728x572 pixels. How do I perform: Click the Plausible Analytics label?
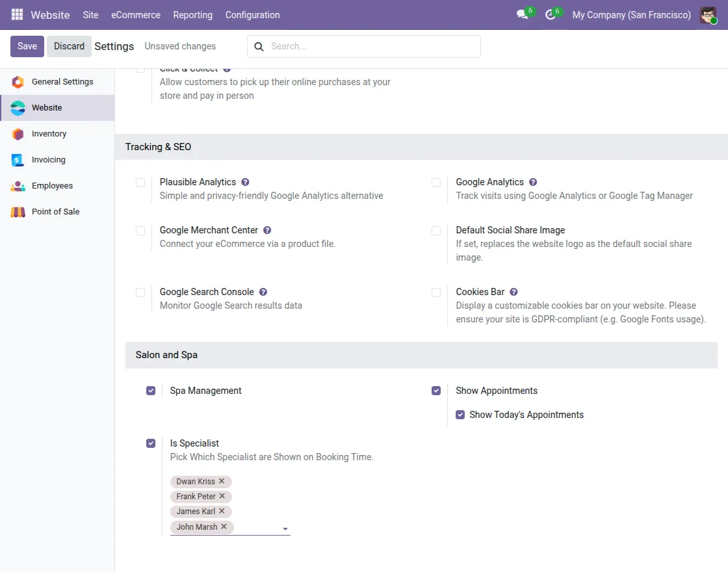198,182
